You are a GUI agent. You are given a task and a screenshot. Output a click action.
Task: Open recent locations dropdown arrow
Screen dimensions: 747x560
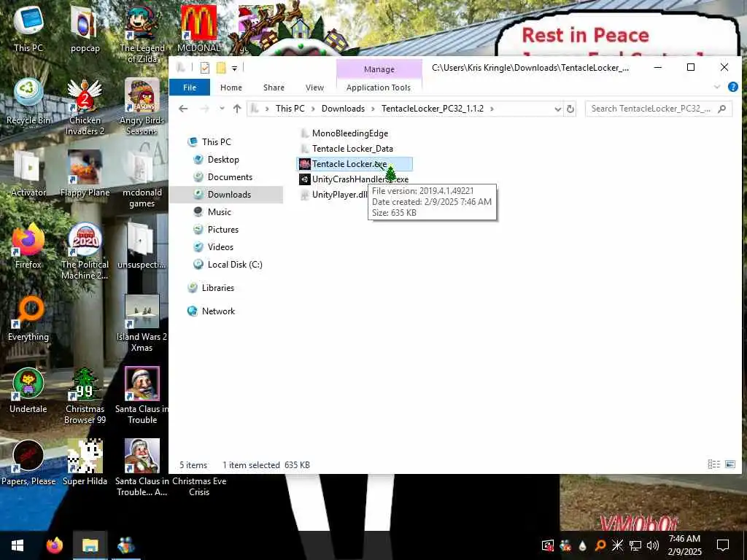pos(222,109)
